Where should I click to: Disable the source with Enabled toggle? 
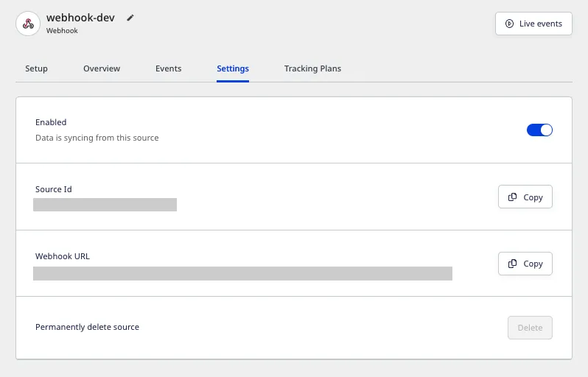(x=539, y=130)
